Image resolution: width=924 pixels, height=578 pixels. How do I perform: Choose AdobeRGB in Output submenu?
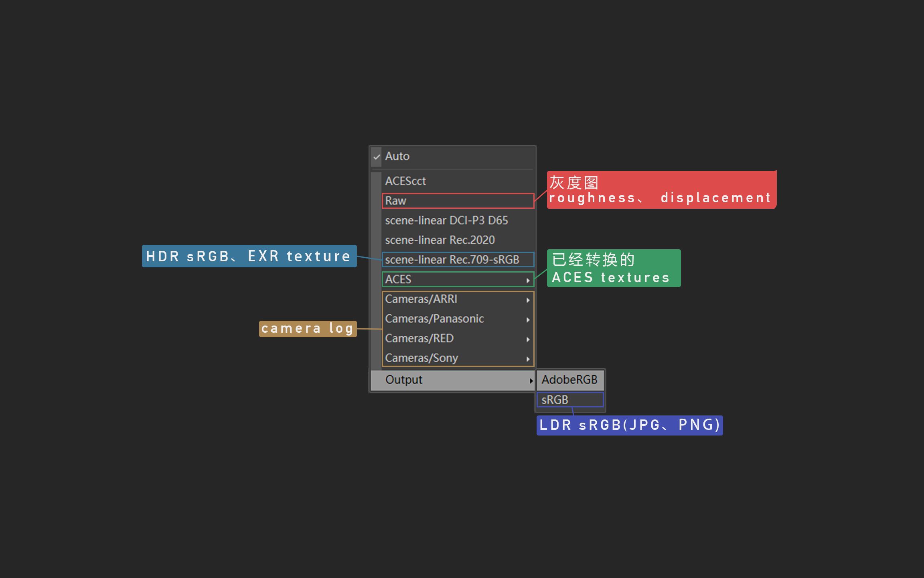coord(569,380)
